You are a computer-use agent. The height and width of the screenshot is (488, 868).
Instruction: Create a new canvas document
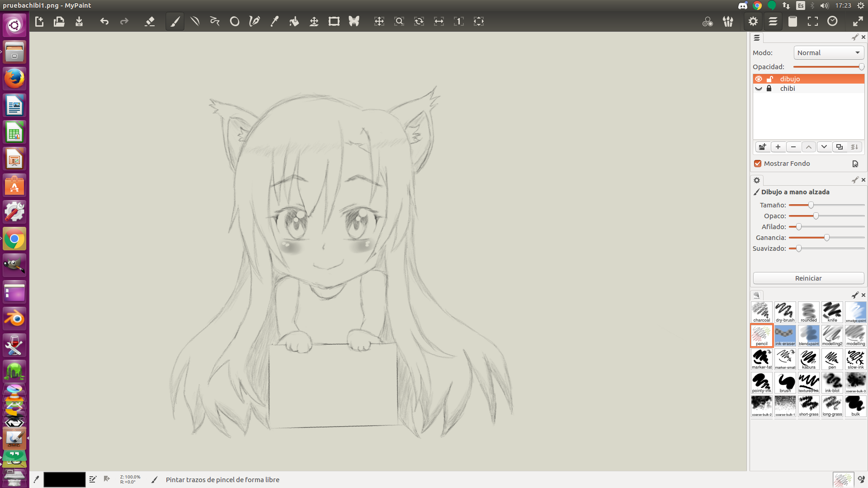click(x=39, y=21)
